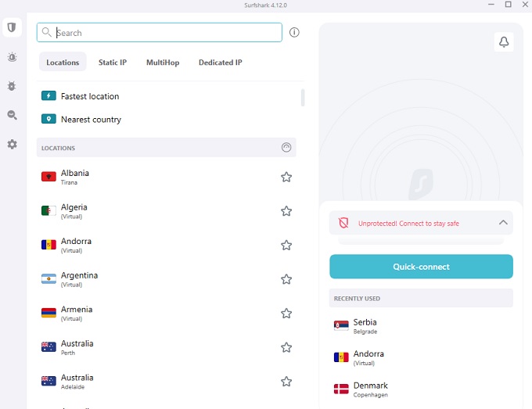Open the Antivirus bug sidebar icon
Image resolution: width=532 pixels, height=409 pixels.
12,86
